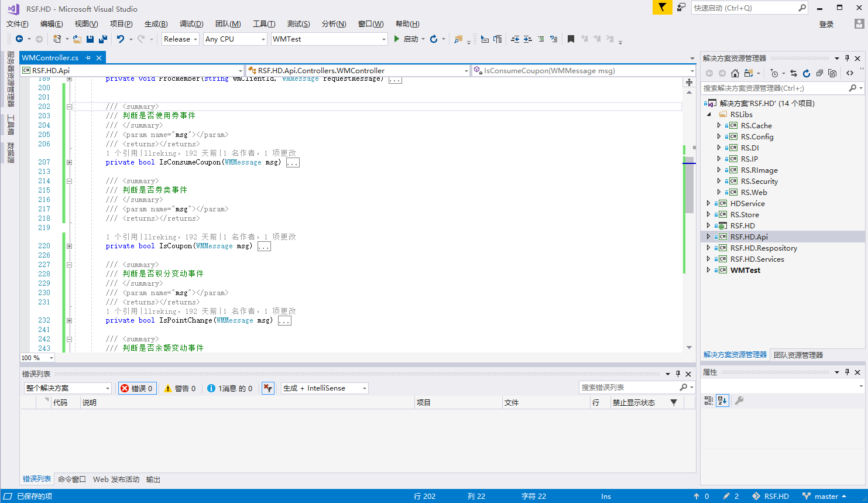Click the feedback notification flag icon

(x=662, y=8)
